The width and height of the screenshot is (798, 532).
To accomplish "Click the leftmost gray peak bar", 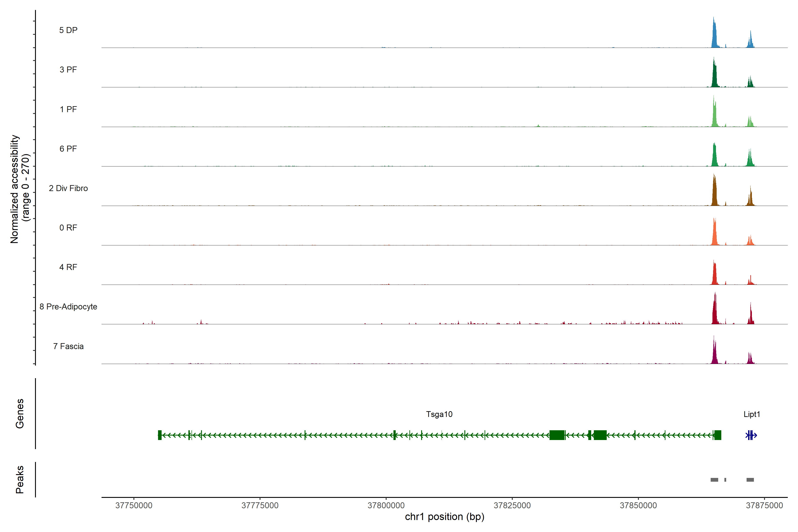I will (714, 479).
